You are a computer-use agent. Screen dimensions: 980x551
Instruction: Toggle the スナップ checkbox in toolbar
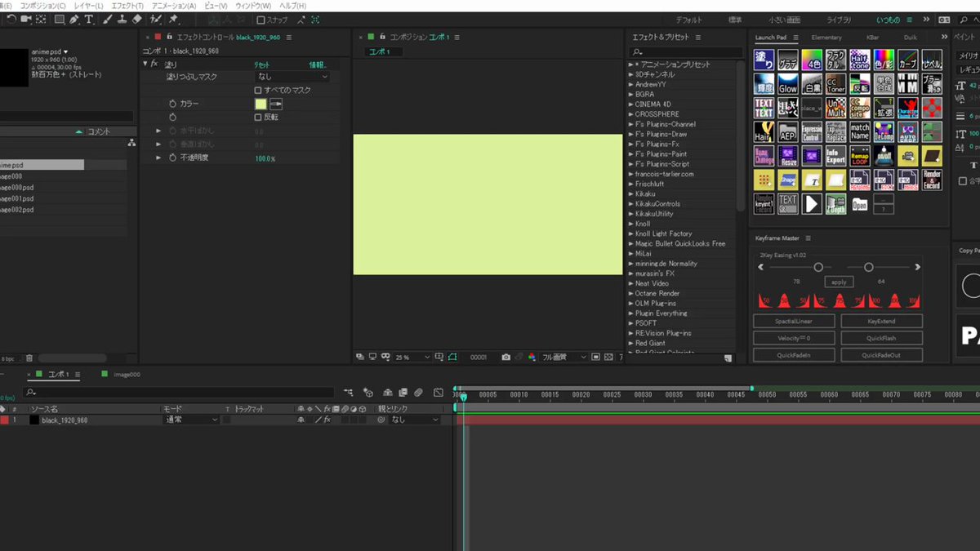pyautogui.click(x=261, y=20)
